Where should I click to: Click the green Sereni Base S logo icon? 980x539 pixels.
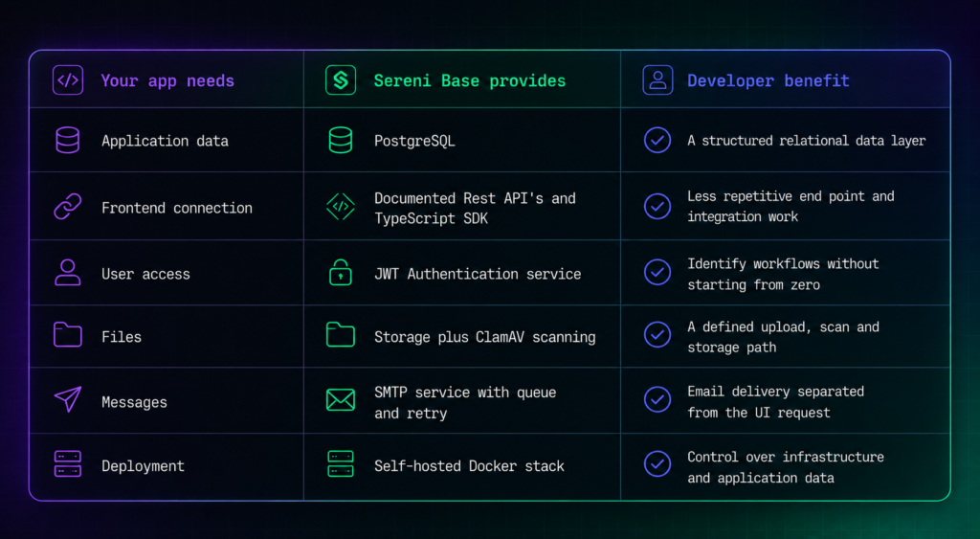pyautogui.click(x=341, y=80)
